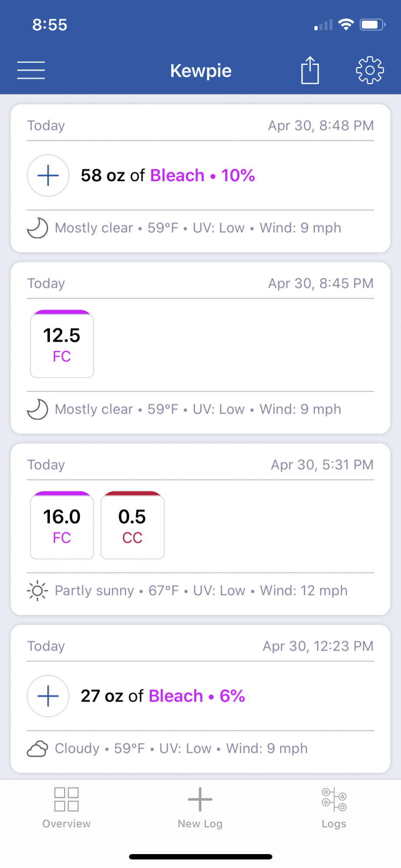Open 27 oz of Bleach 6% entry
Screen dimensions: 401x868
[x=163, y=696]
